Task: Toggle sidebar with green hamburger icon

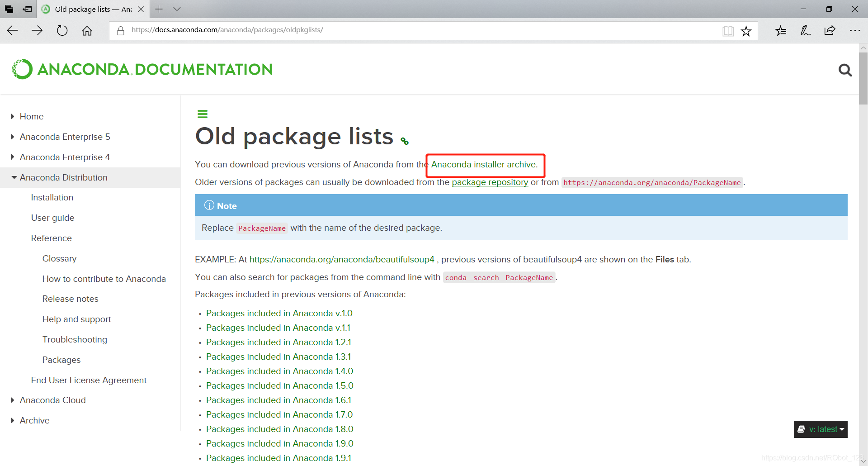Action: coord(203,114)
